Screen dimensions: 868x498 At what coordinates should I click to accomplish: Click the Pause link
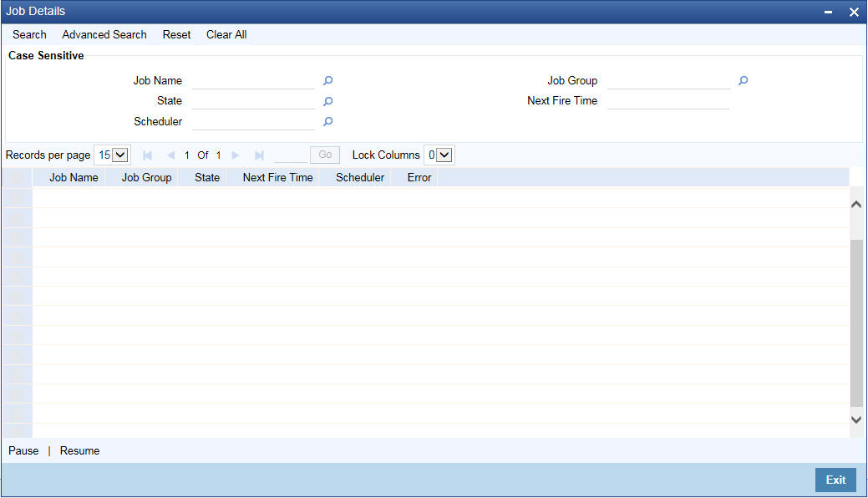coord(23,451)
